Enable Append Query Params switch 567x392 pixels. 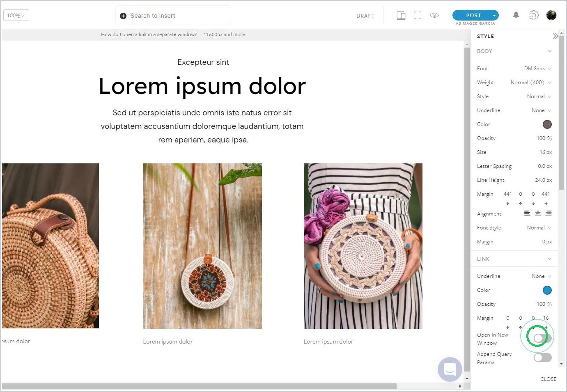(x=542, y=358)
